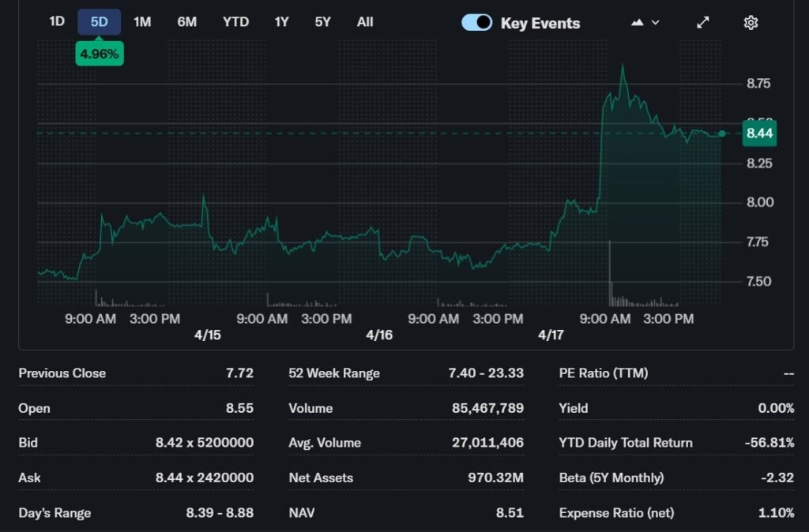Click the mountain chart type icon
The image size is (809, 532).
[638, 23]
